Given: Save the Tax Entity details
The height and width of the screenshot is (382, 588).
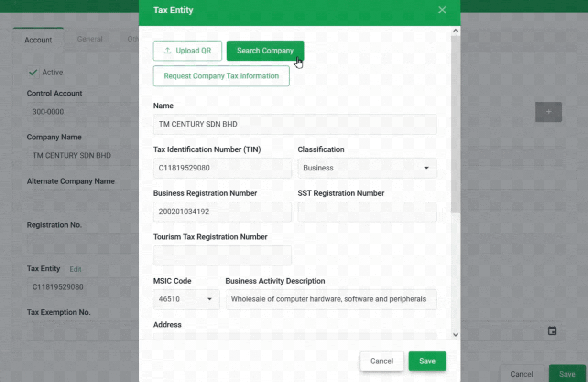Looking at the screenshot, I should (x=427, y=361).
